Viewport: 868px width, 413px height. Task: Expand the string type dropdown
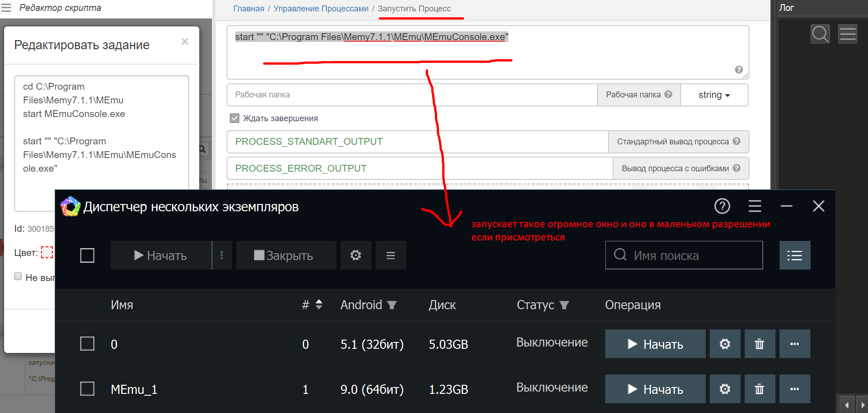(x=714, y=95)
